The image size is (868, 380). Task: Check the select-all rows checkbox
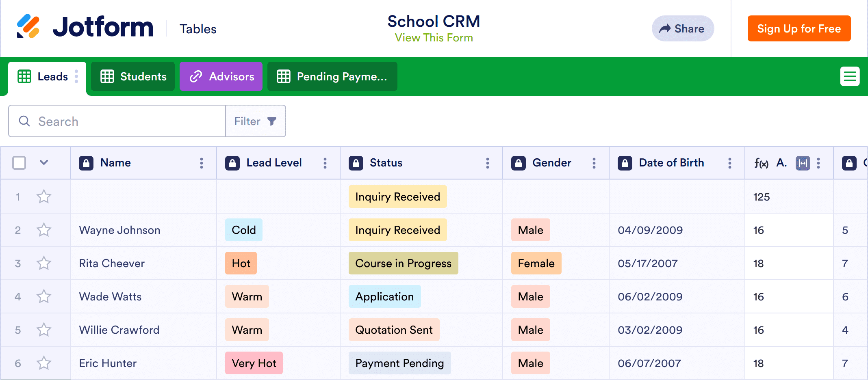click(19, 163)
